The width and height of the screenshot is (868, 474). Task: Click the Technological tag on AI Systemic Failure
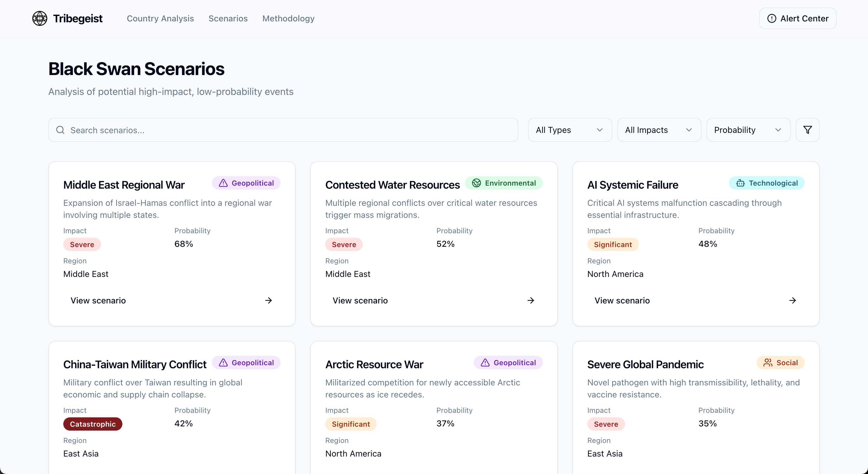766,183
